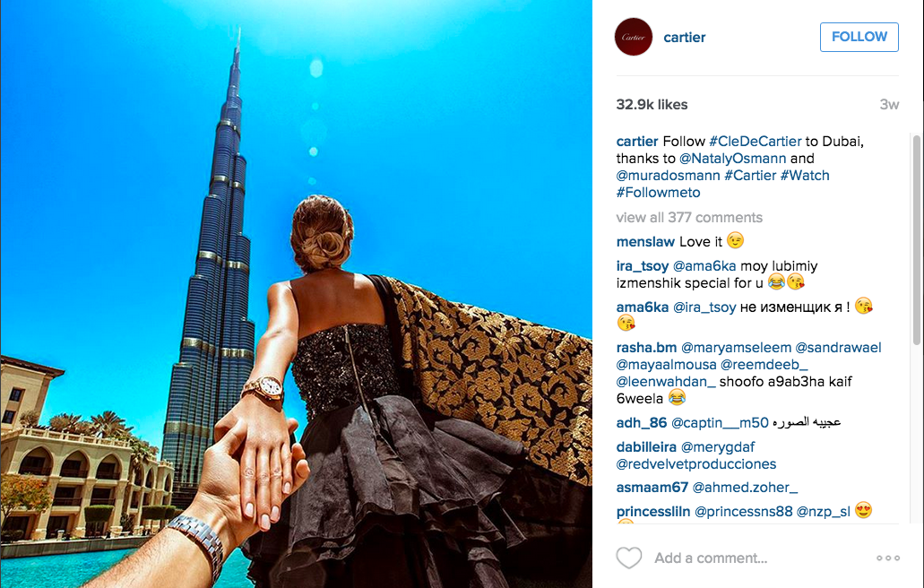Follow the cartier account
This screenshot has width=924, height=588.
[x=859, y=37]
